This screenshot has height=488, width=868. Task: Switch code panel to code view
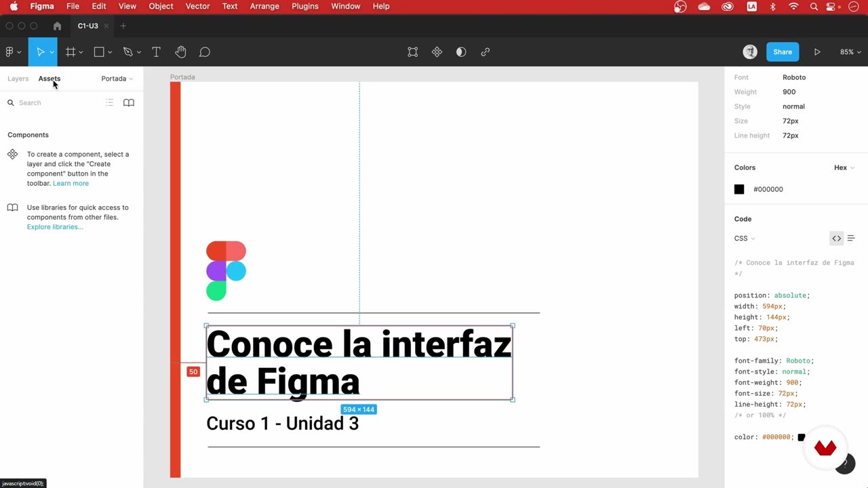click(x=836, y=238)
